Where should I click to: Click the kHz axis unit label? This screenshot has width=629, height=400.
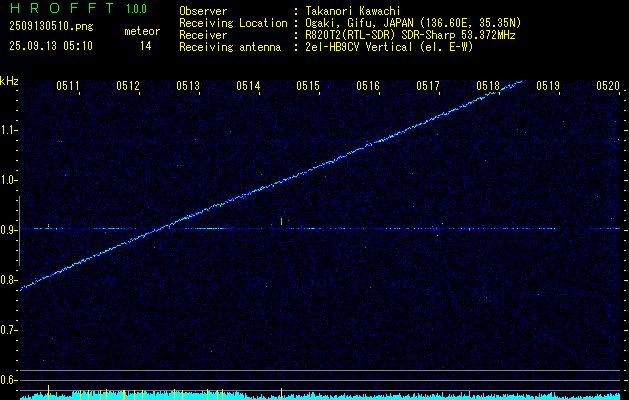click(x=9, y=81)
